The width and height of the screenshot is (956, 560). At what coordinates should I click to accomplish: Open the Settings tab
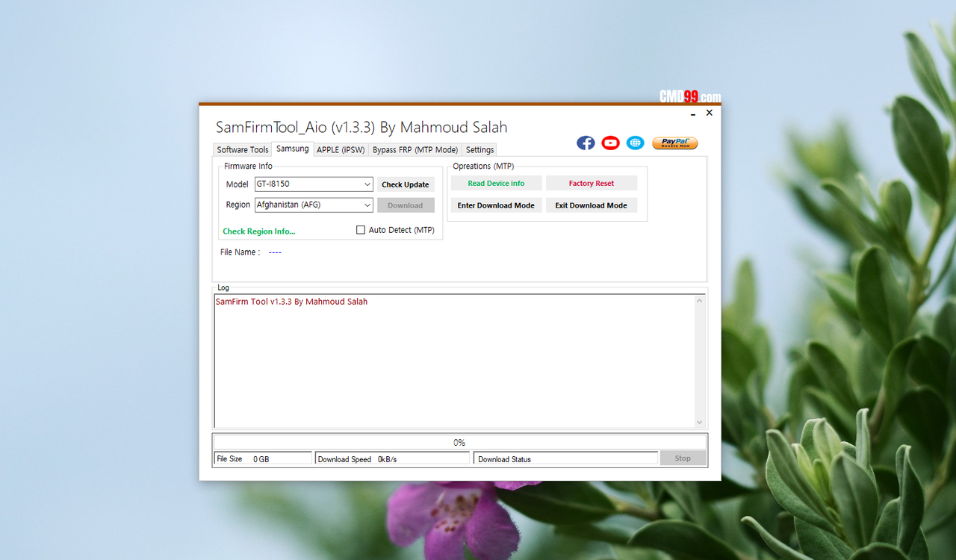click(479, 149)
